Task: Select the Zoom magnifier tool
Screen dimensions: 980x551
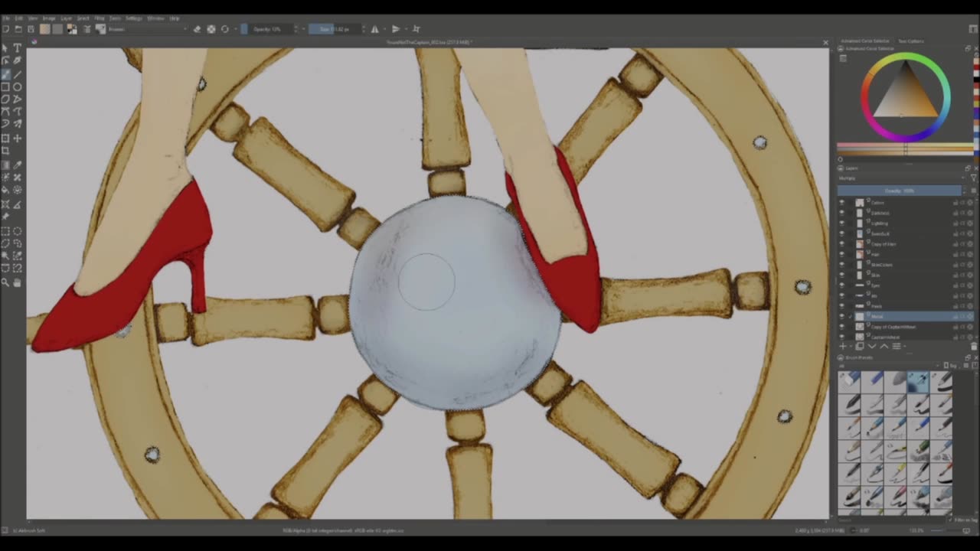Action: [x=5, y=283]
